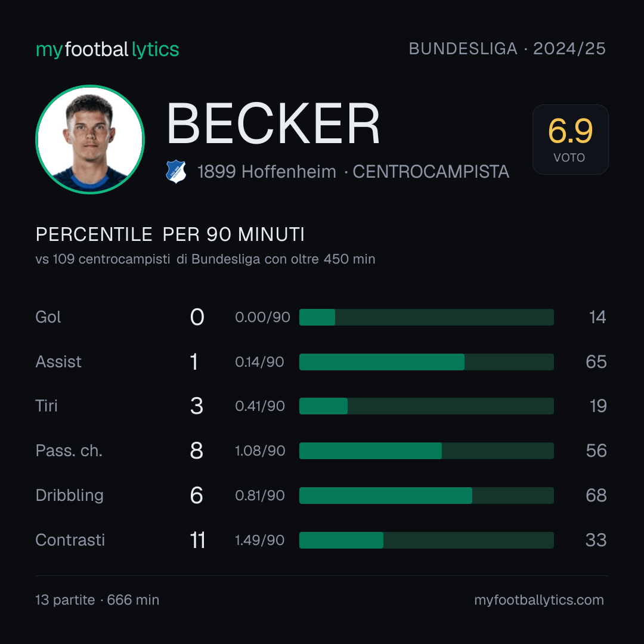Click the Gol percentile bar
644x644 pixels.
(426, 317)
